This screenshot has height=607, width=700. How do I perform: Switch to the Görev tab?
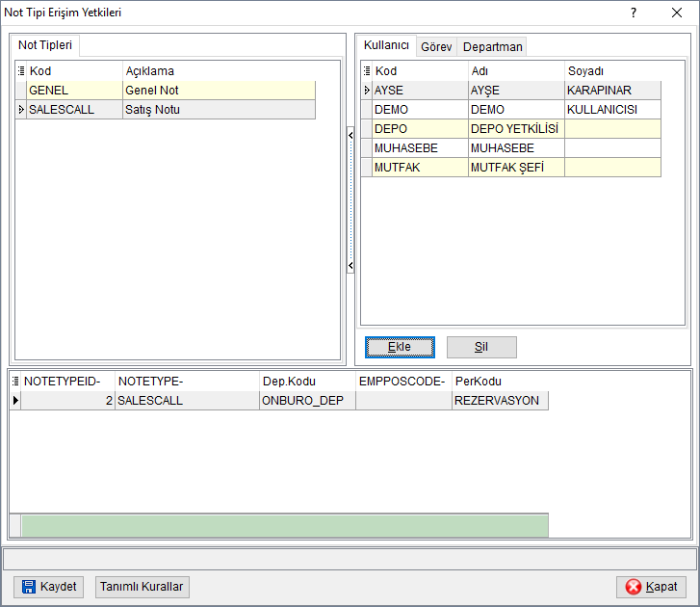[x=436, y=47]
